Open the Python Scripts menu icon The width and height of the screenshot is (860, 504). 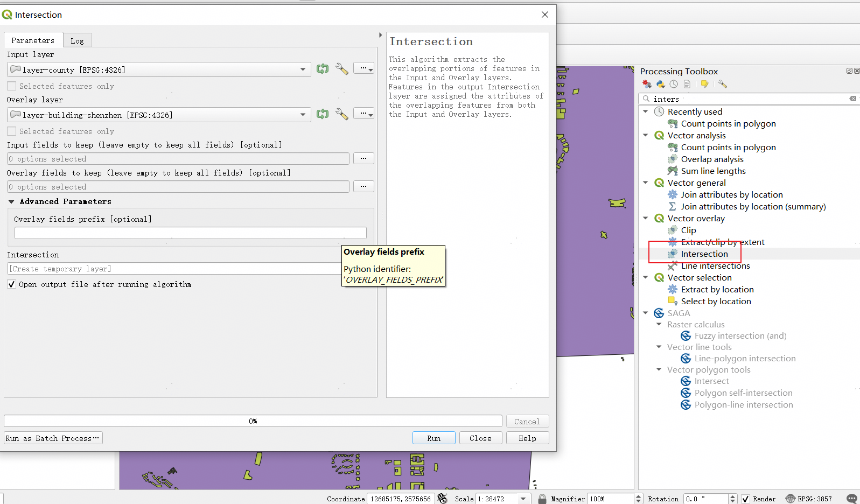click(660, 84)
